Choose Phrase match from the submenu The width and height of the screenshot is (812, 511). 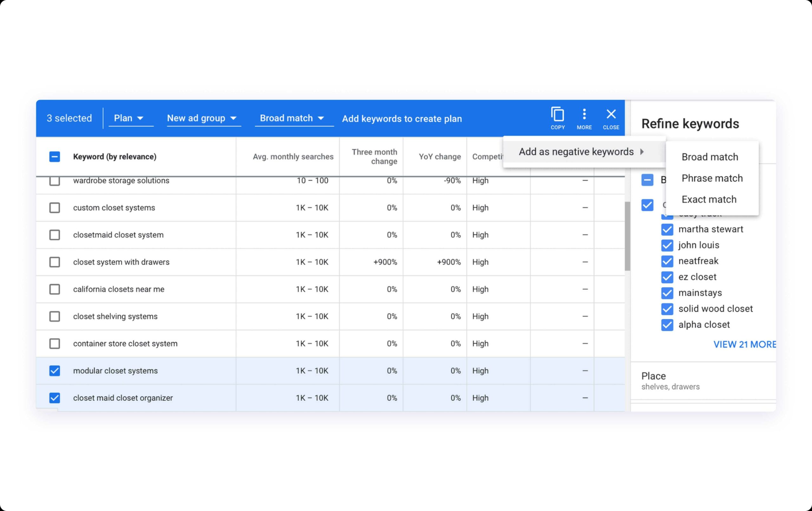(x=712, y=178)
